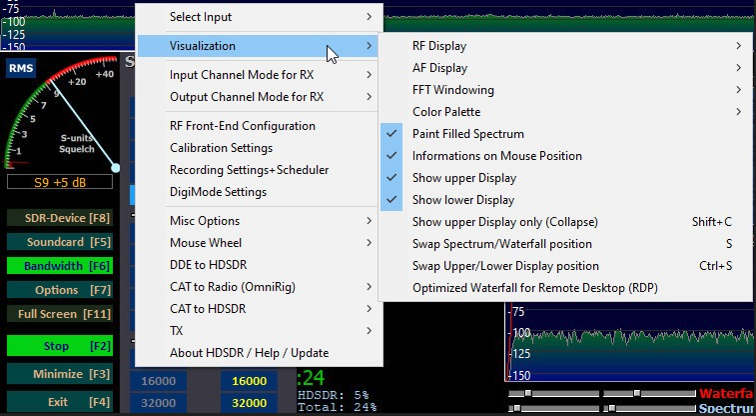
Task: Open About HDSDR / Help / Update
Action: (x=260, y=353)
